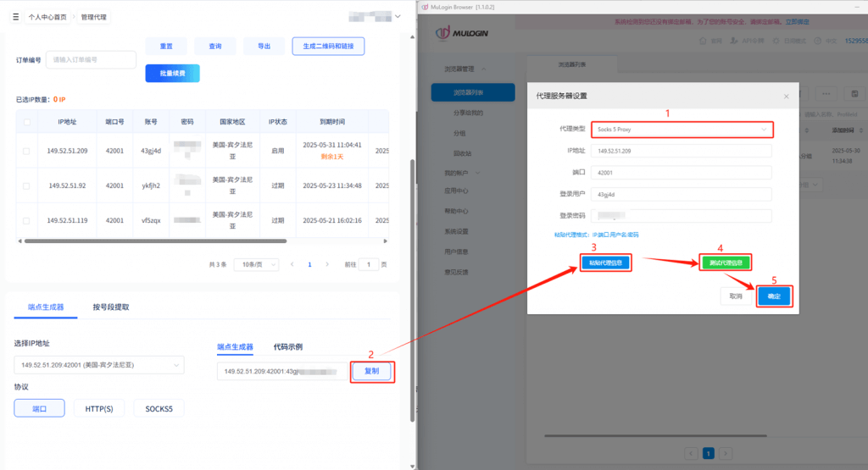Click the 批量续费 button
This screenshot has height=470, width=868.
[172, 73]
